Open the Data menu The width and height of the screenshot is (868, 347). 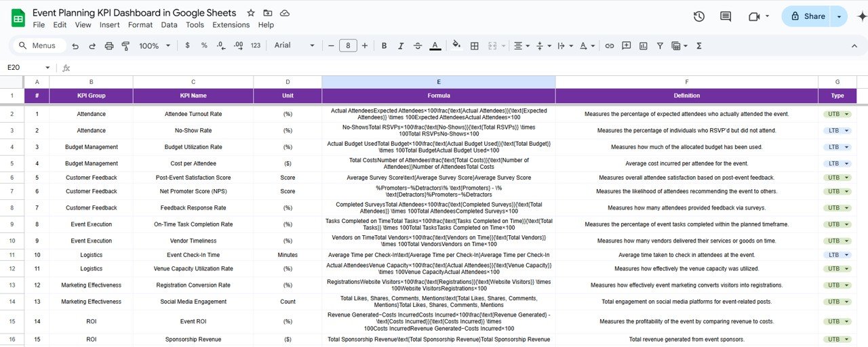click(169, 25)
